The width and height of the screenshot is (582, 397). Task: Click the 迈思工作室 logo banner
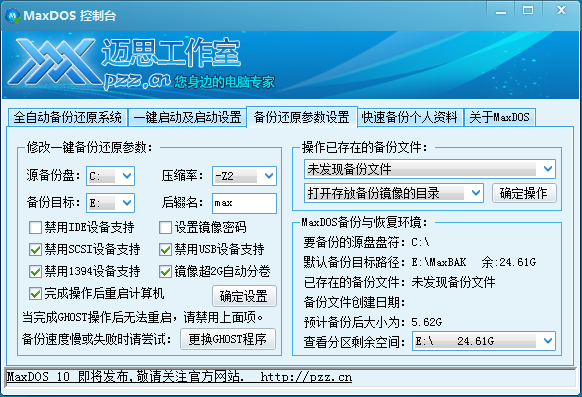click(290, 65)
